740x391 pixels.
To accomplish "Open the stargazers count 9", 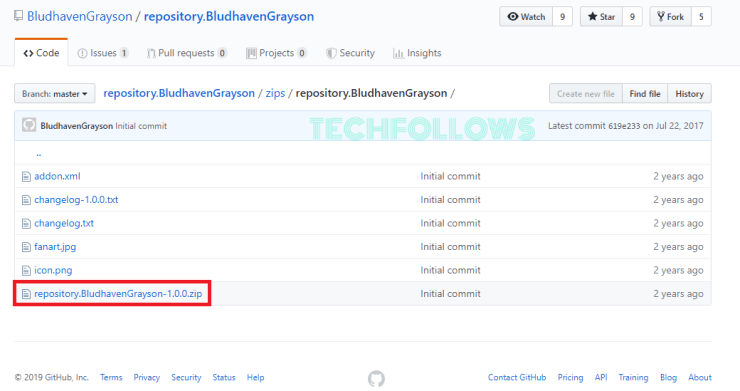I will tap(632, 17).
